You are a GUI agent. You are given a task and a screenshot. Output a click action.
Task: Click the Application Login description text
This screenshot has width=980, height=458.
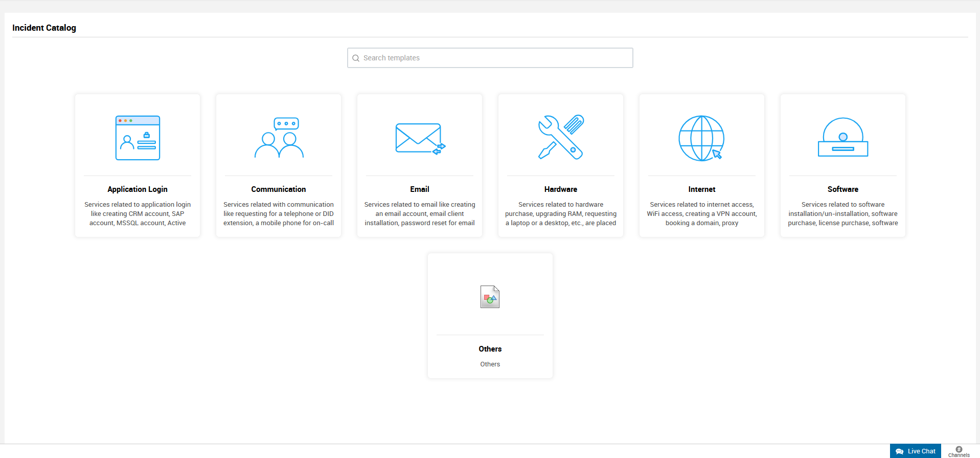coord(138,214)
